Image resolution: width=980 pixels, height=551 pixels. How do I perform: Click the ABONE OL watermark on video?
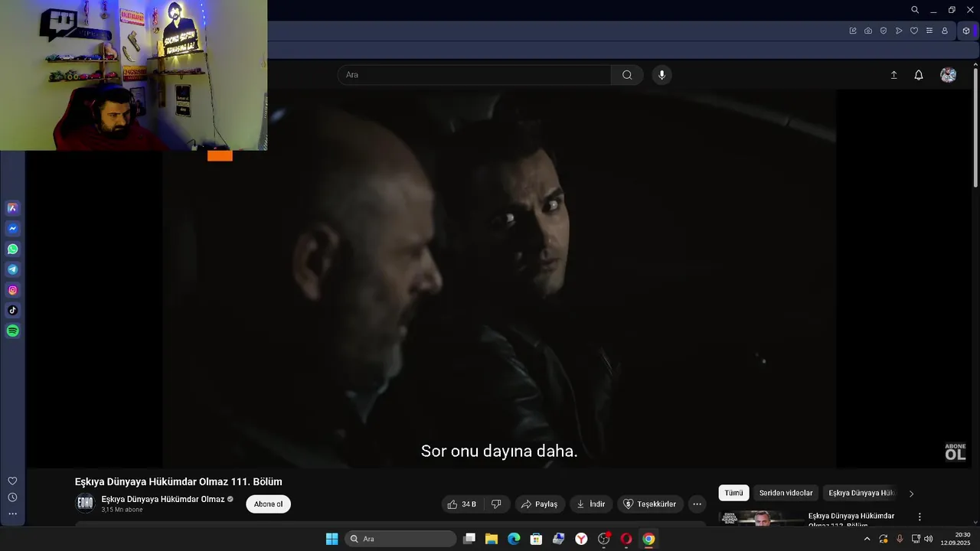[955, 452]
